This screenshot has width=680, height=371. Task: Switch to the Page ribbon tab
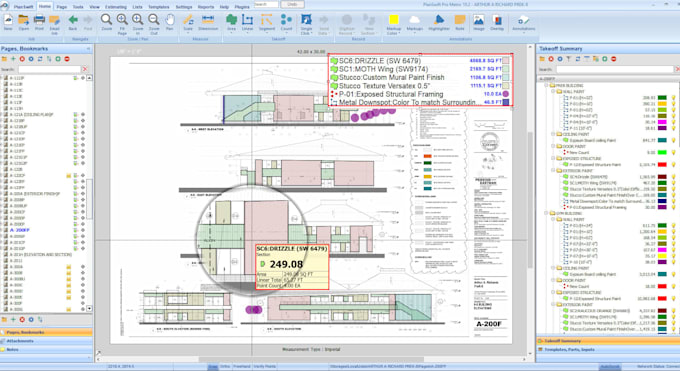point(62,7)
